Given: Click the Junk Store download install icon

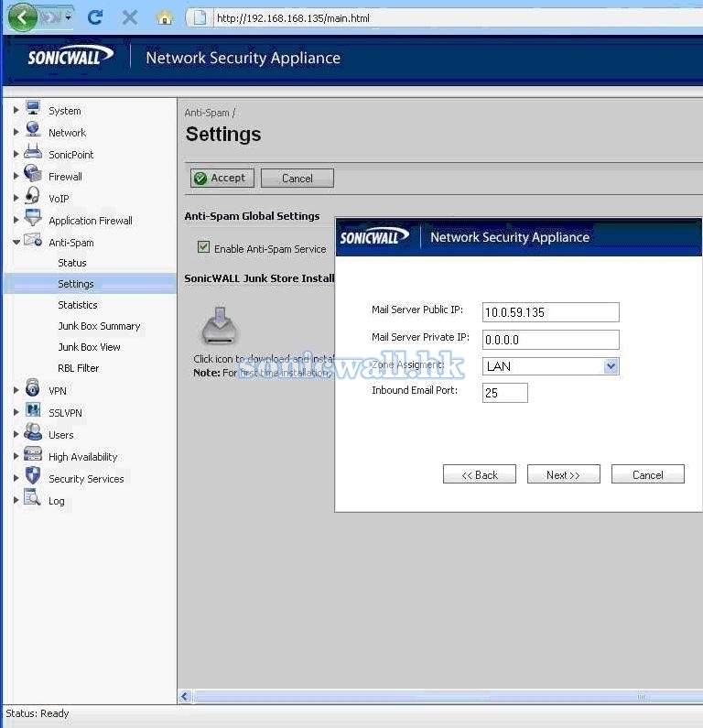Looking at the screenshot, I should (x=220, y=325).
